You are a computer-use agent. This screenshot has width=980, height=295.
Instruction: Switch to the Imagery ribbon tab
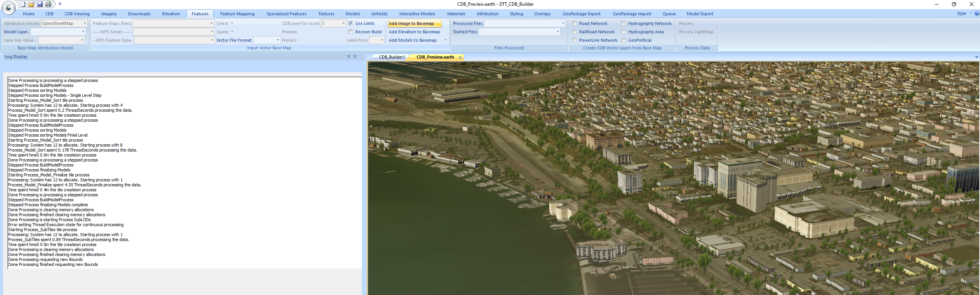109,14
